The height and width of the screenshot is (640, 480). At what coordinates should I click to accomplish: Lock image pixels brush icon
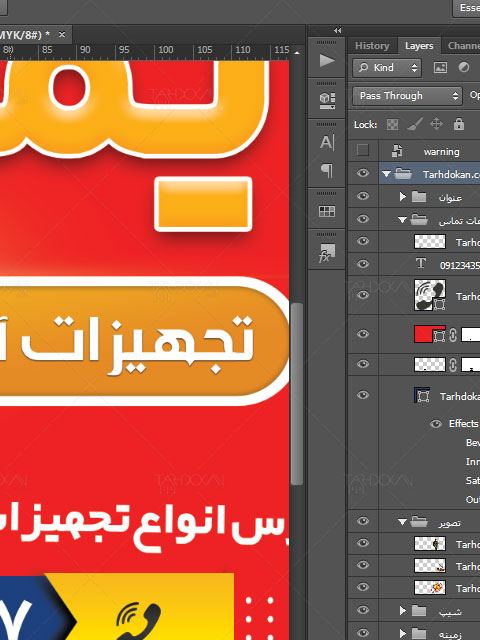click(415, 124)
